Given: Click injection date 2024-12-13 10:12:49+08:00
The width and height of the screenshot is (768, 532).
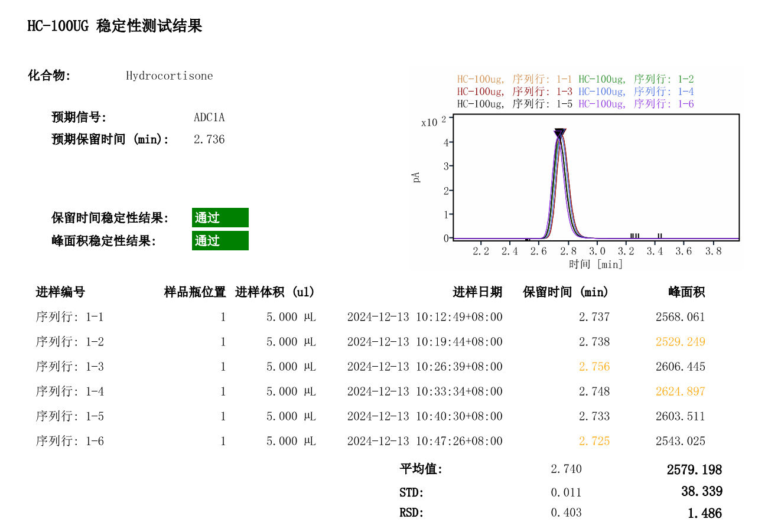Looking at the screenshot, I should click(x=425, y=317).
